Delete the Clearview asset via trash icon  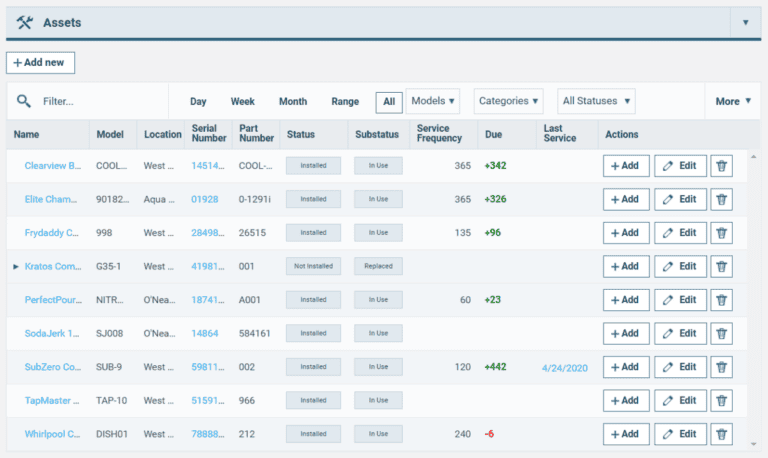[x=721, y=166]
